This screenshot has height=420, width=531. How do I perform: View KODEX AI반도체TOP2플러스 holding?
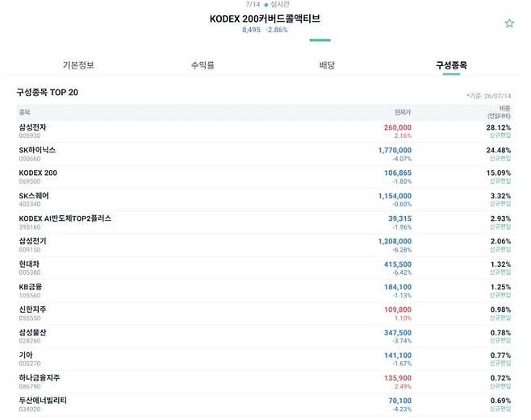coord(265,222)
